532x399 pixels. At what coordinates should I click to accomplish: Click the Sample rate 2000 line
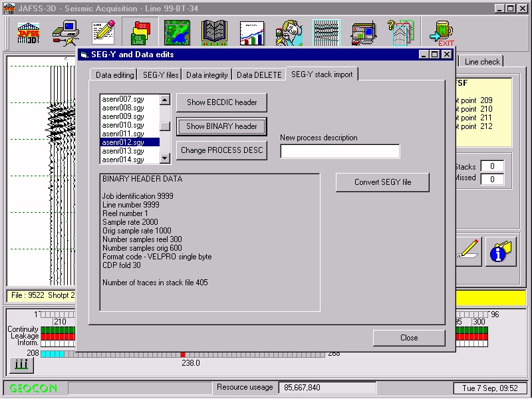[x=130, y=222]
